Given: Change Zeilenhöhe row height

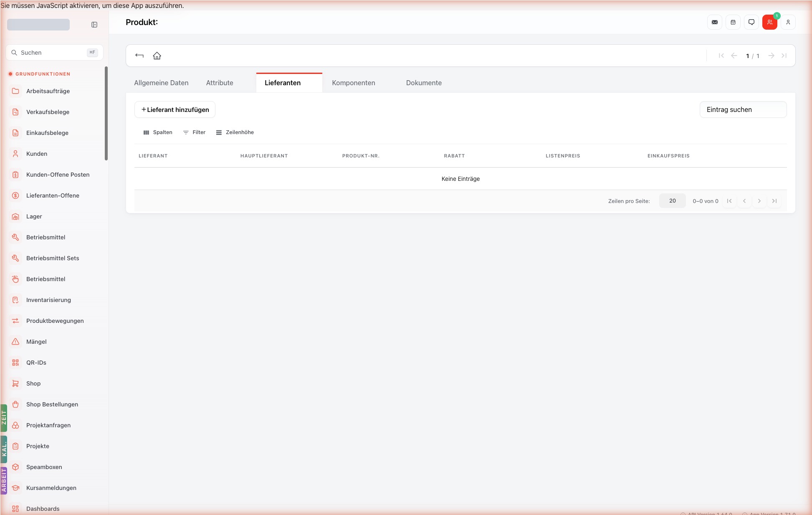Looking at the screenshot, I should [x=235, y=132].
